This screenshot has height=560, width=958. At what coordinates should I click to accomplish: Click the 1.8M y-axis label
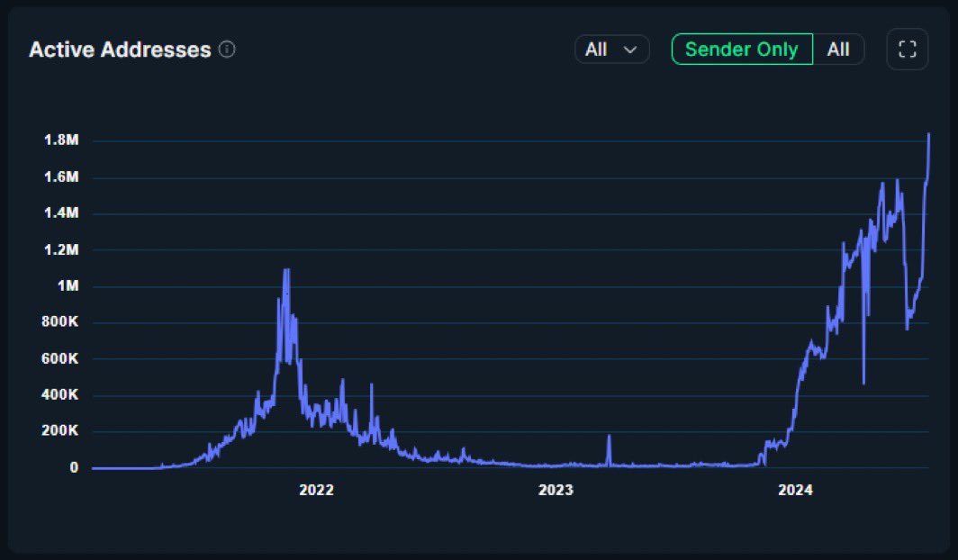pyautogui.click(x=61, y=140)
